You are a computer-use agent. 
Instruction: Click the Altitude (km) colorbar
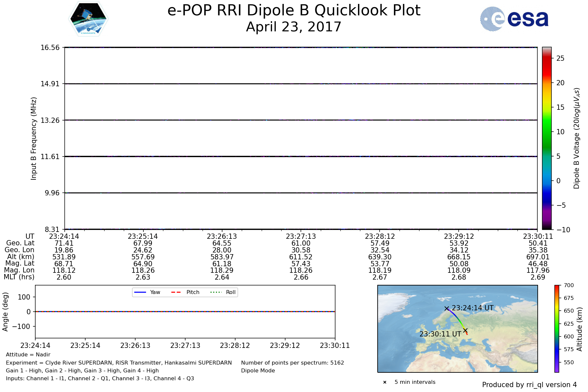[x=557, y=329]
